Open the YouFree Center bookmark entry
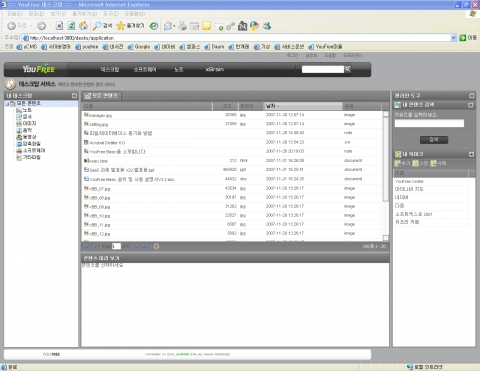This screenshot has width=480, height=371. coord(431,181)
